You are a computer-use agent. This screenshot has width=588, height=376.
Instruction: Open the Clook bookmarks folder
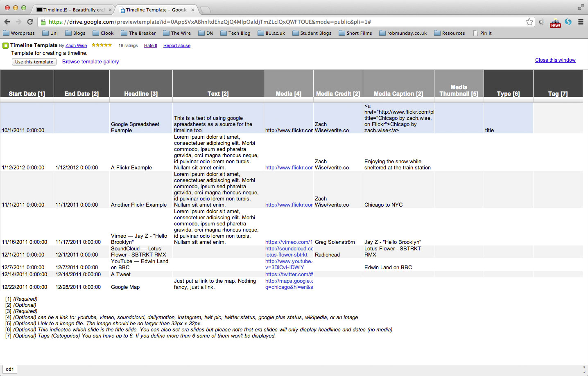(x=103, y=33)
